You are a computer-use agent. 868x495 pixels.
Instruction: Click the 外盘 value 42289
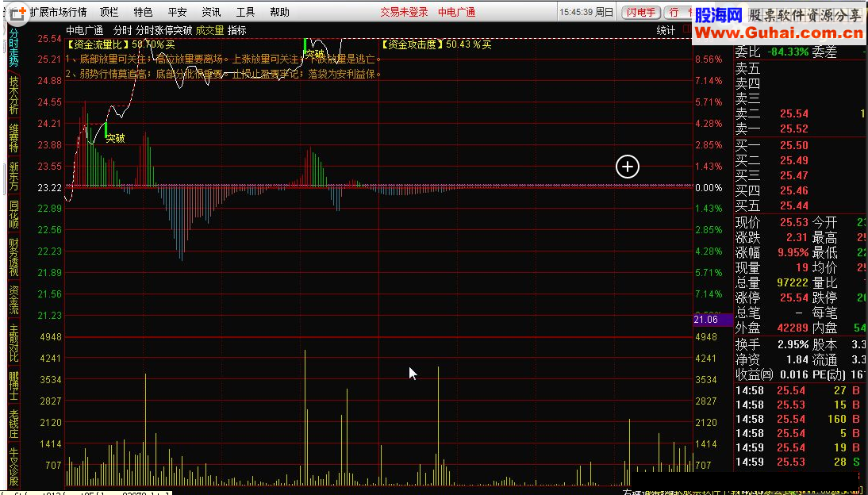click(x=792, y=328)
